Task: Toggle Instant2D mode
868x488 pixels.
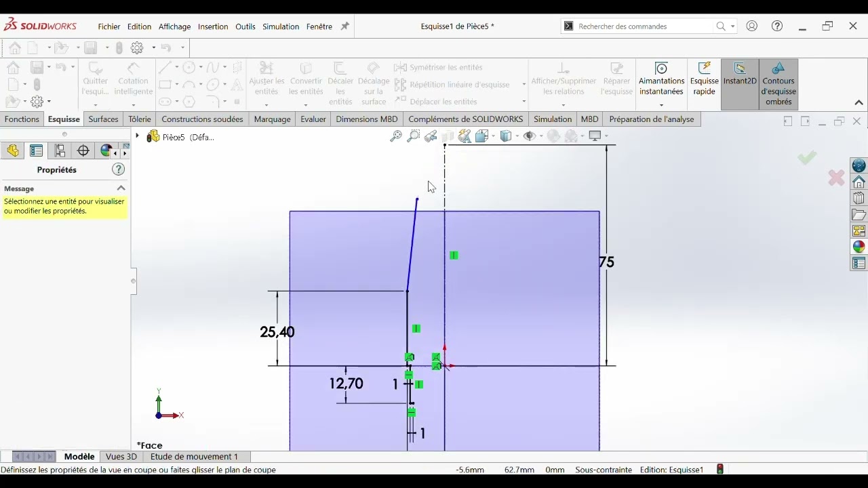Action: pyautogui.click(x=740, y=85)
